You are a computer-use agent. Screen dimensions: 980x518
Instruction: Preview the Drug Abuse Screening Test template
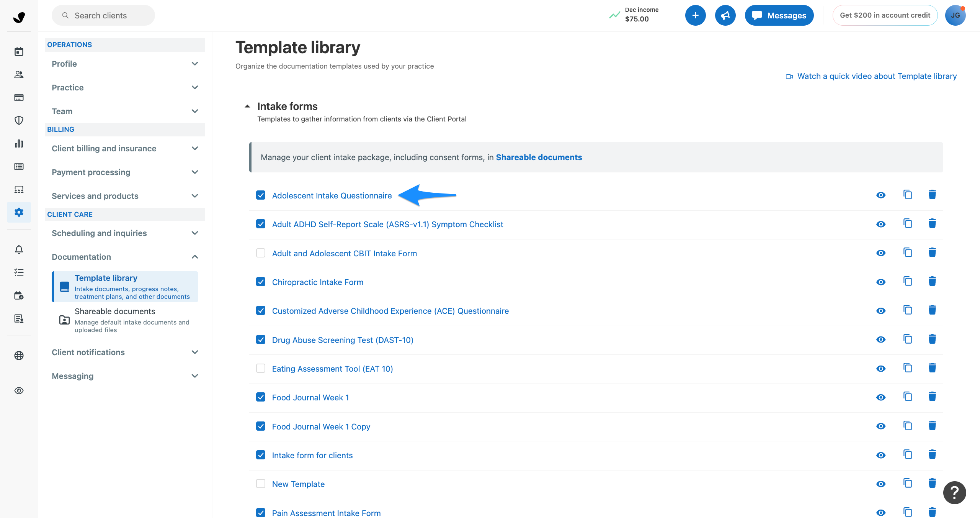click(x=881, y=340)
